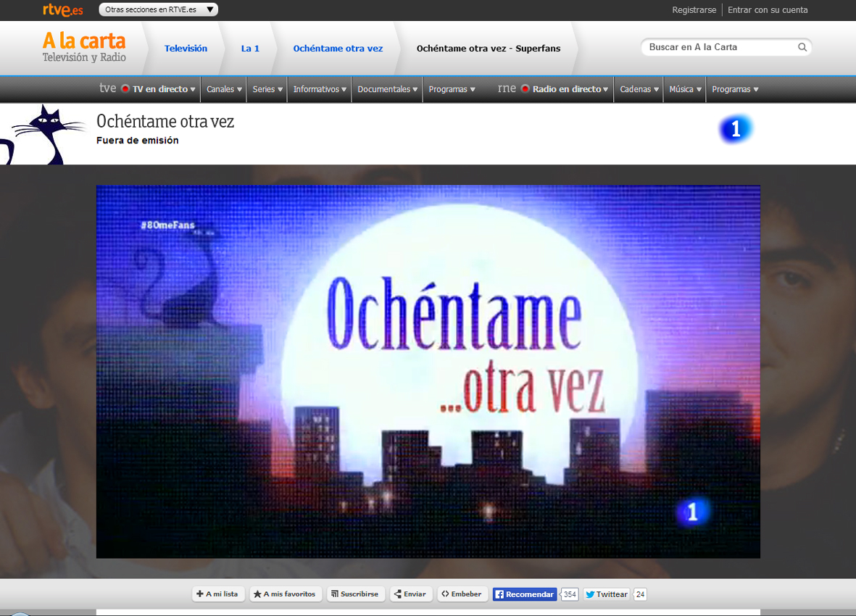Open Otras secciones en RTVE.es dropdown
Screen dimensions: 856x616
(x=158, y=10)
